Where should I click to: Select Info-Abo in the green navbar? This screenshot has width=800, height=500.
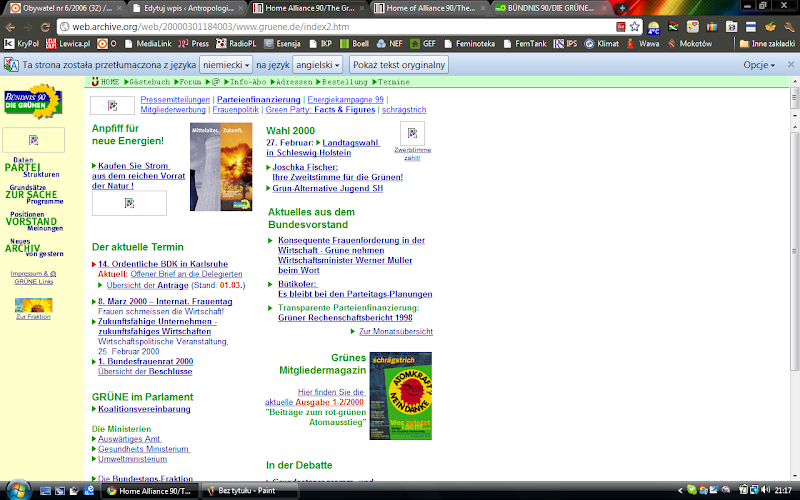[x=247, y=82]
